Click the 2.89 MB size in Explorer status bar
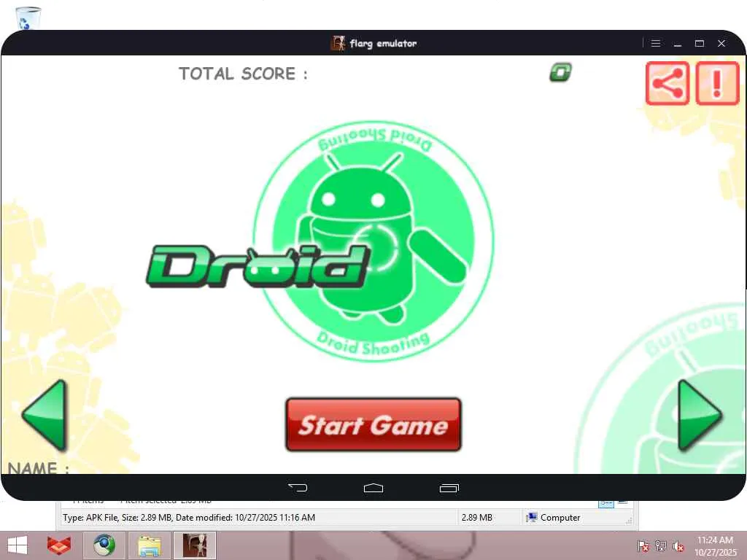Viewport: 747px width, 560px height. tap(477, 517)
